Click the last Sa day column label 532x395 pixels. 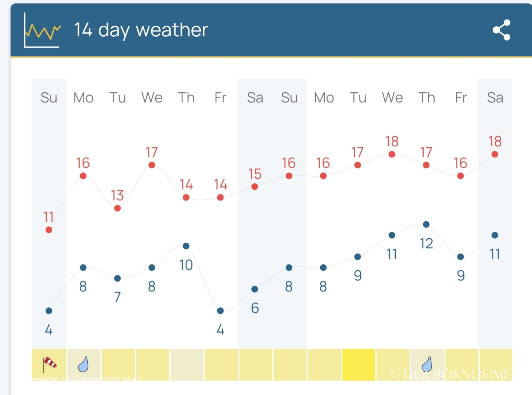[x=495, y=98]
